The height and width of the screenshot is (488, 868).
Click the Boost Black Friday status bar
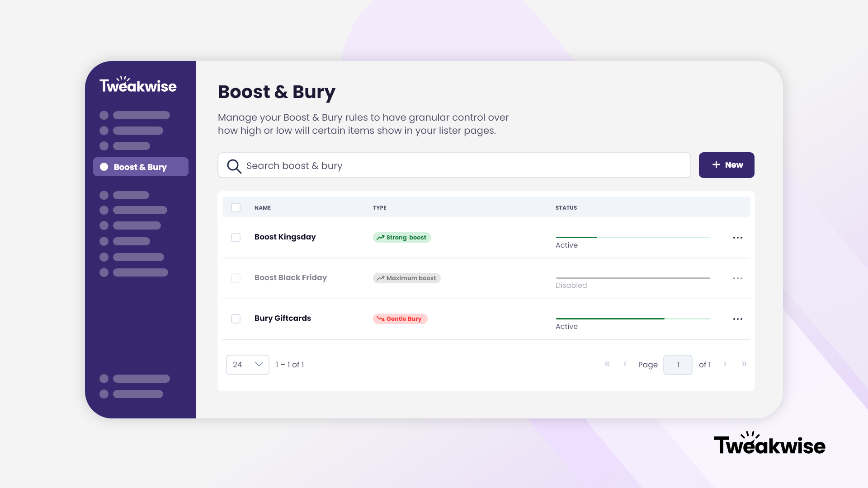click(633, 278)
